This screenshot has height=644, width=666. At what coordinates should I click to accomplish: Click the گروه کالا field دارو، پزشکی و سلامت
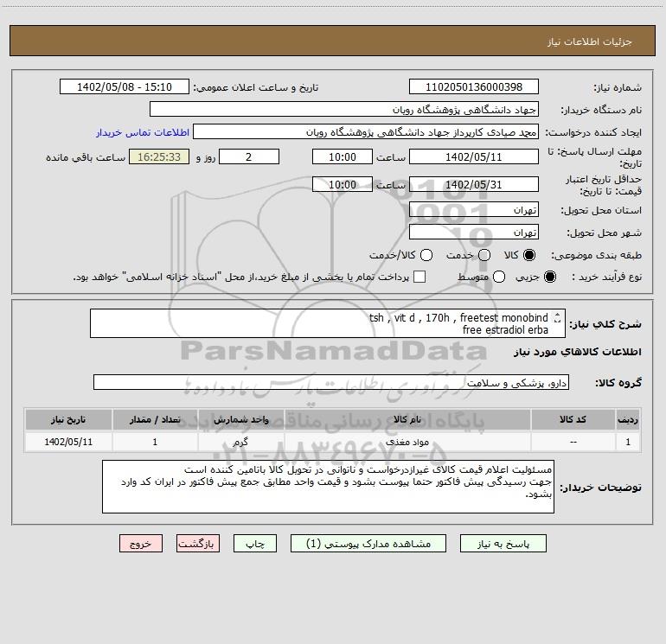pos(331,382)
